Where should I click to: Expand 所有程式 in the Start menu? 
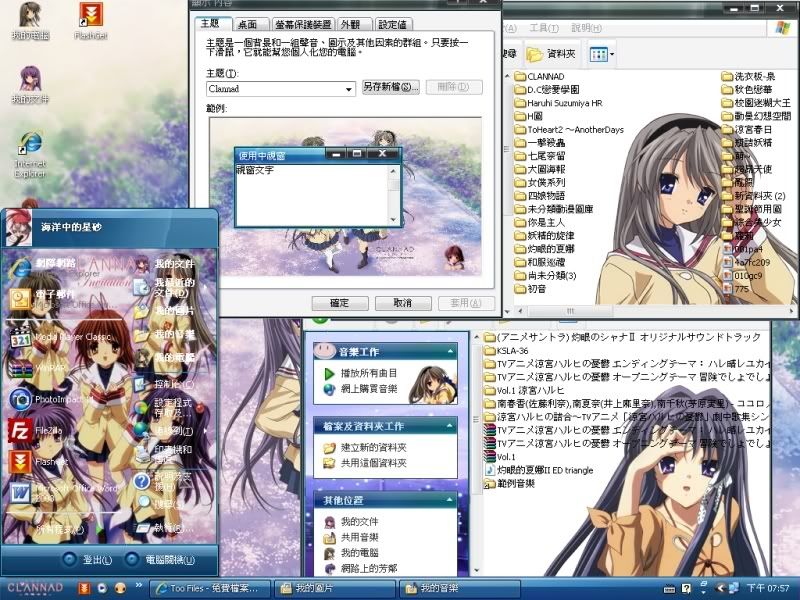(69, 529)
